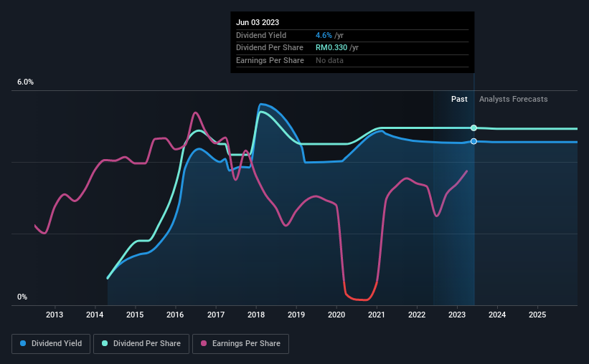The height and width of the screenshot is (364, 589).
Task: Click the 'Jun 03 2023' tooltip date
Action: coord(258,22)
